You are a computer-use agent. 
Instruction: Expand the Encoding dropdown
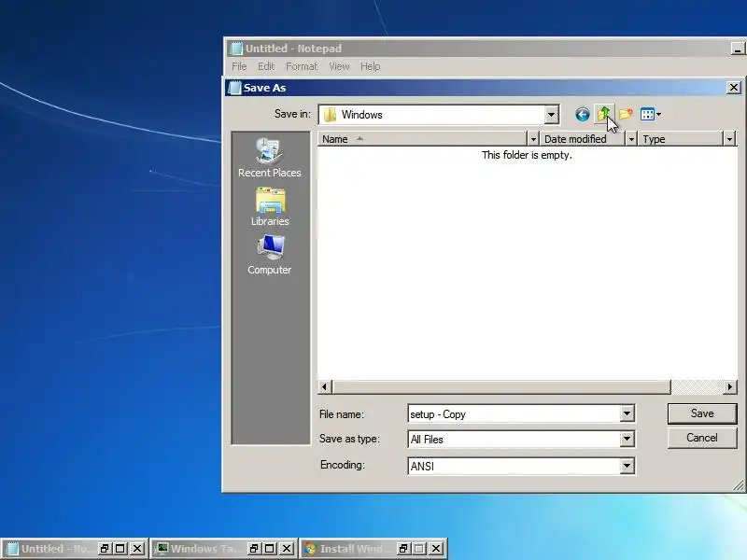(627, 466)
